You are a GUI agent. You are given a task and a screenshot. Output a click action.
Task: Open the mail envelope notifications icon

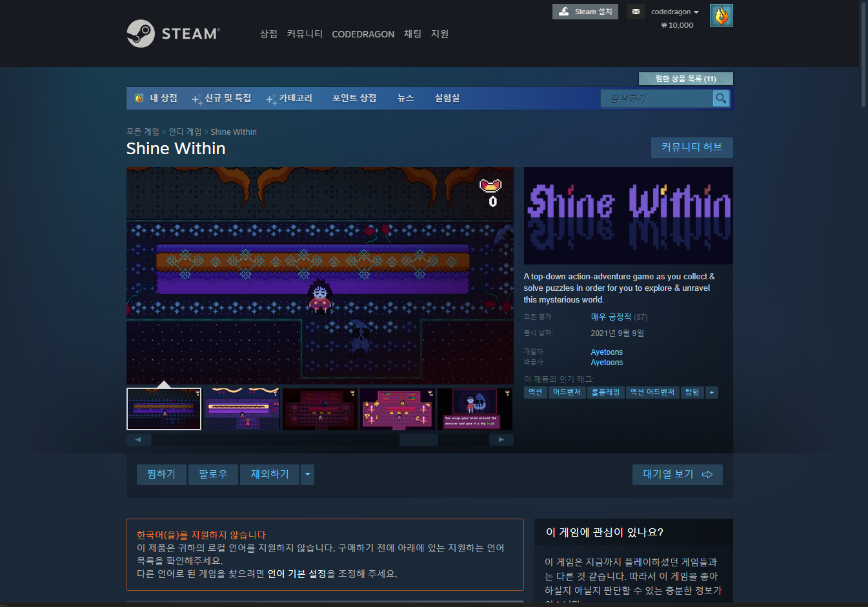tap(636, 12)
